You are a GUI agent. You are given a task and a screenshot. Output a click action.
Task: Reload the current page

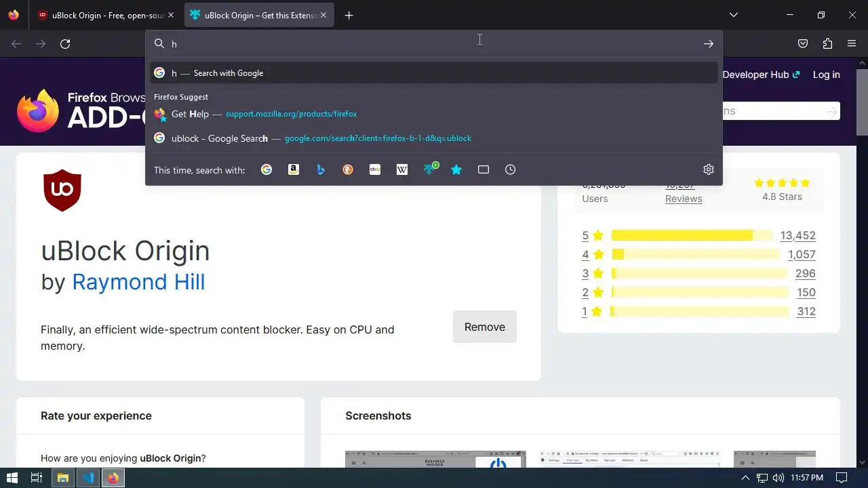65,43
